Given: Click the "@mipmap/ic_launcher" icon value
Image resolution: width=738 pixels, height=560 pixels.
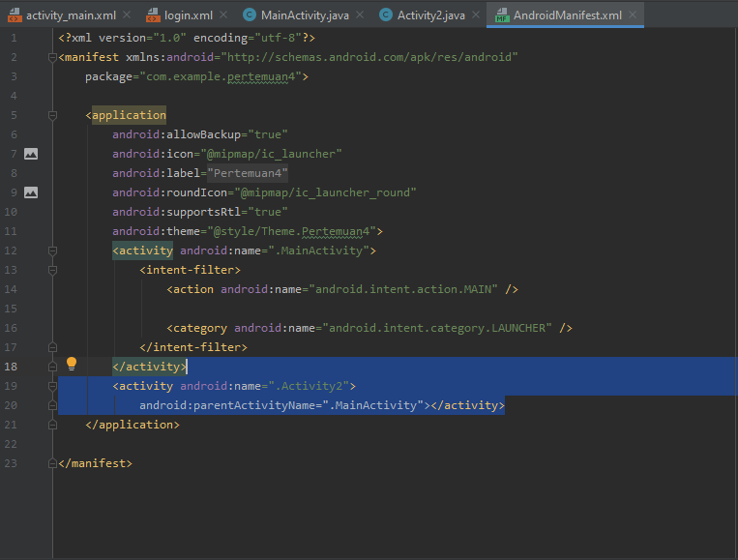Looking at the screenshot, I should click(x=271, y=154).
